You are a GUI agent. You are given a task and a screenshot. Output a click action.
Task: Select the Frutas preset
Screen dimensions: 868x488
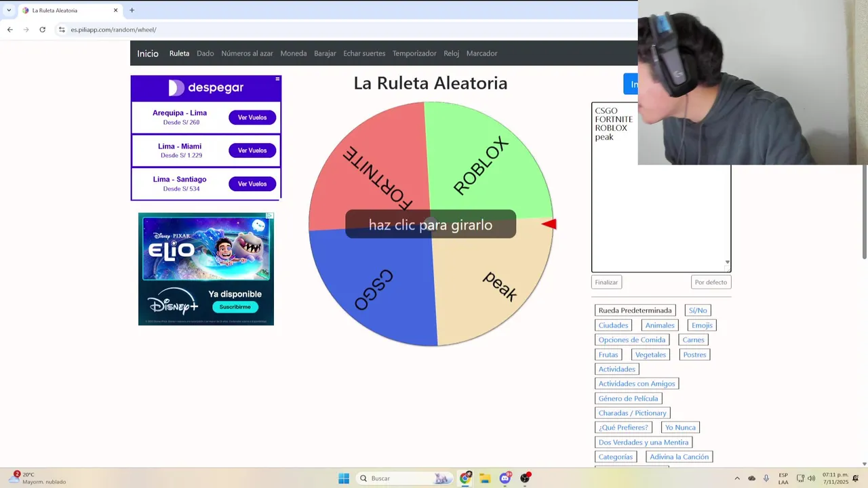608,354
